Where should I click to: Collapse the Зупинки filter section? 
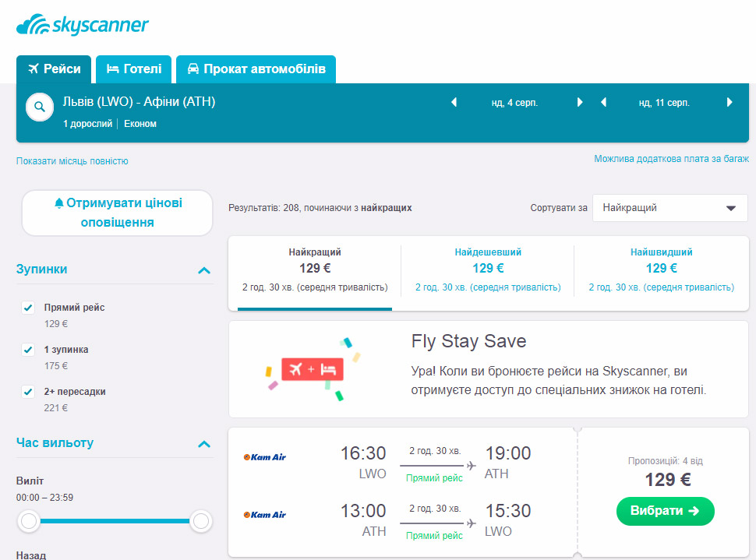[x=204, y=270]
